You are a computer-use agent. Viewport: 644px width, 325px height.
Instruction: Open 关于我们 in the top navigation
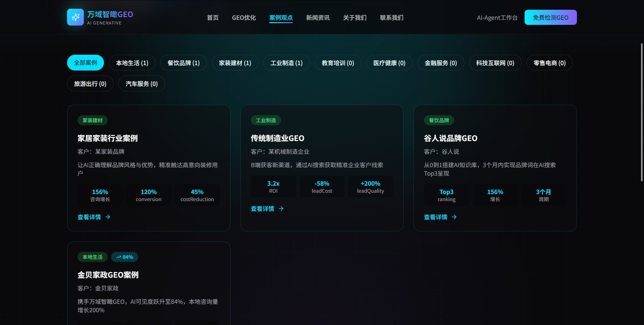(x=355, y=17)
